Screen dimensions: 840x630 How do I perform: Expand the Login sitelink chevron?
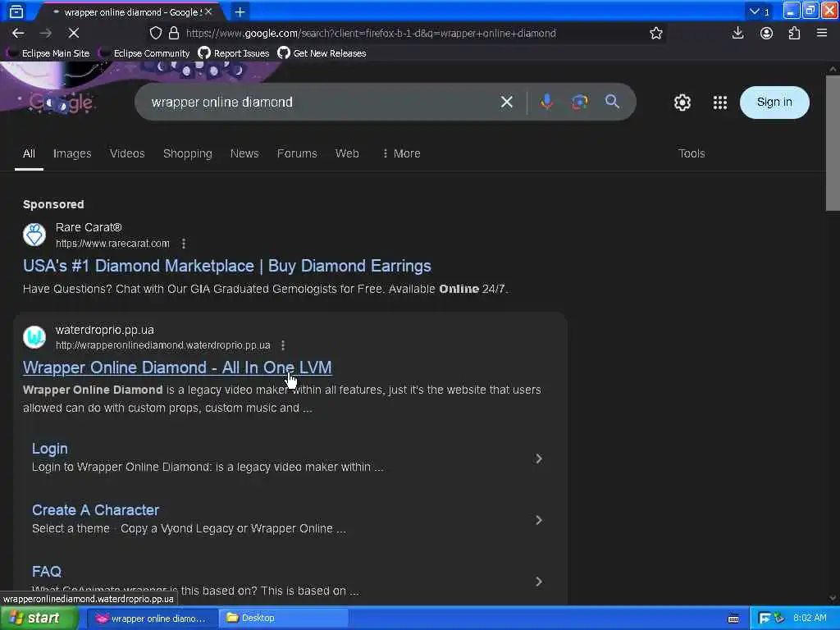539,459
